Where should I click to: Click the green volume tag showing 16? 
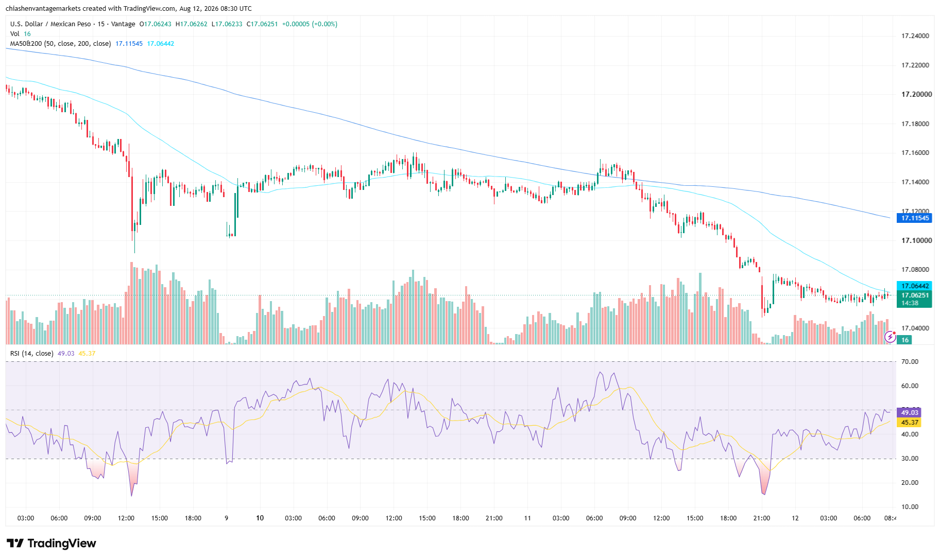click(x=904, y=340)
